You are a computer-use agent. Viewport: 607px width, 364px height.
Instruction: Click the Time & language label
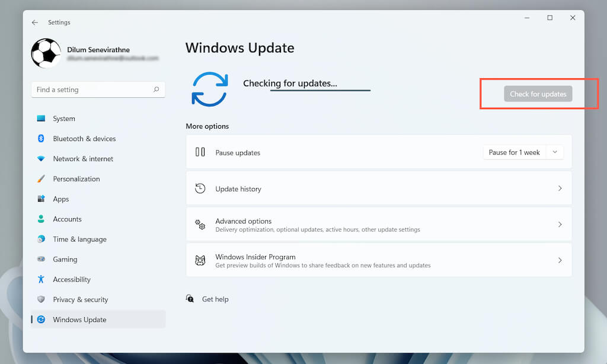(80, 240)
